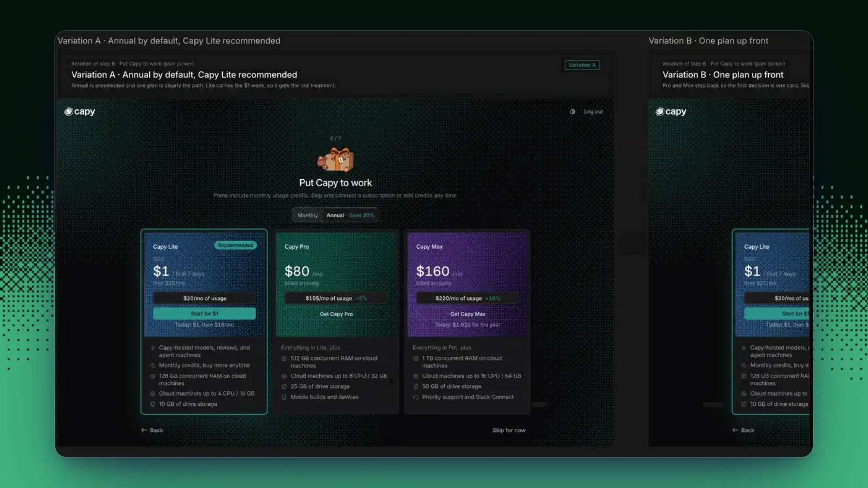Select Annual Save 20% billing
The height and width of the screenshot is (488, 868).
[x=350, y=215]
